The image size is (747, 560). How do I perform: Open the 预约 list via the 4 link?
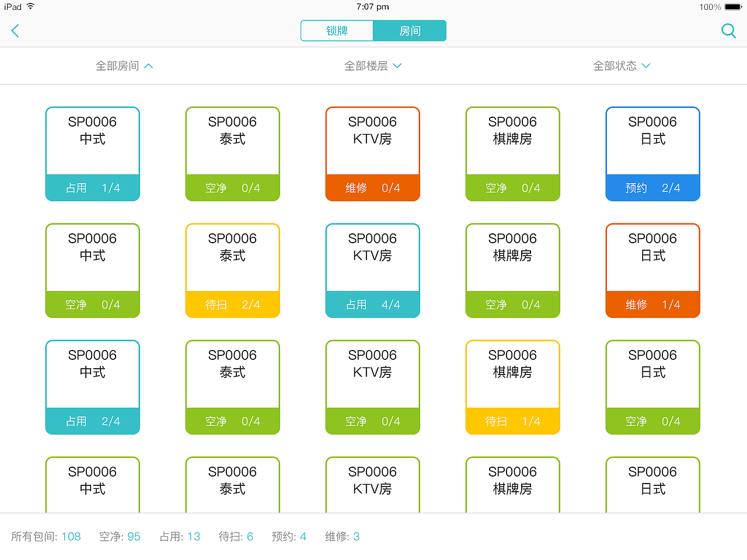coord(303,536)
